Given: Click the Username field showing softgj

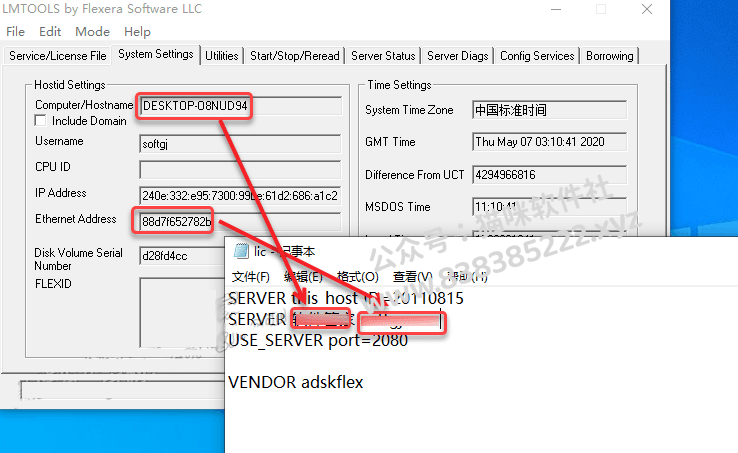Looking at the screenshot, I should [x=240, y=144].
